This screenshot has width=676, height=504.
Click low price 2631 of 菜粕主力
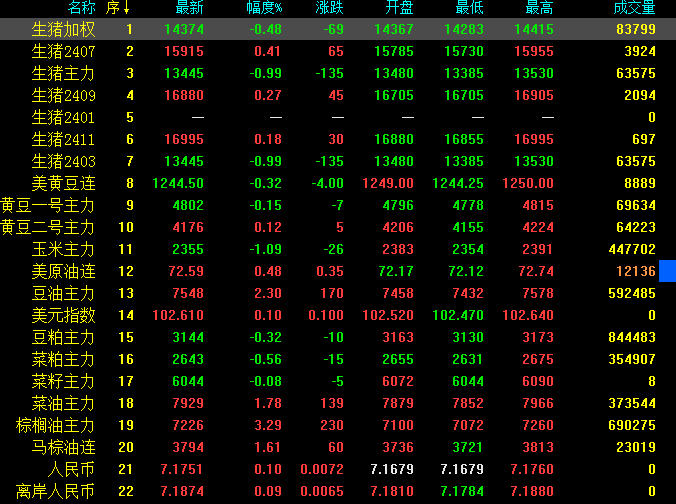point(468,359)
